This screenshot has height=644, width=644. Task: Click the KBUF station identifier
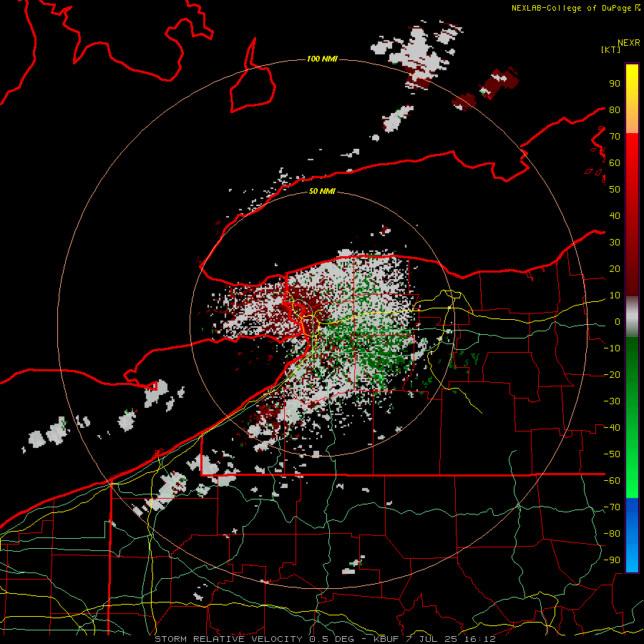coord(386,639)
